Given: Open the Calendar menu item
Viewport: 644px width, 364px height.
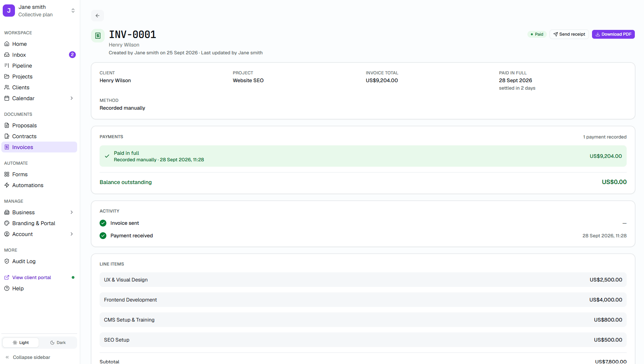Looking at the screenshot, I should click(x=39, y=98).
